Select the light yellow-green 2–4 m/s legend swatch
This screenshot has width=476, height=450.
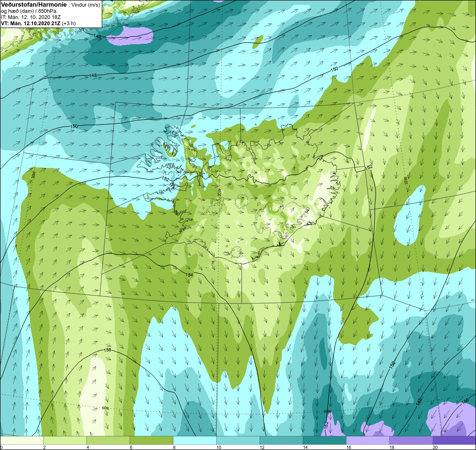[x=65, y=440]
